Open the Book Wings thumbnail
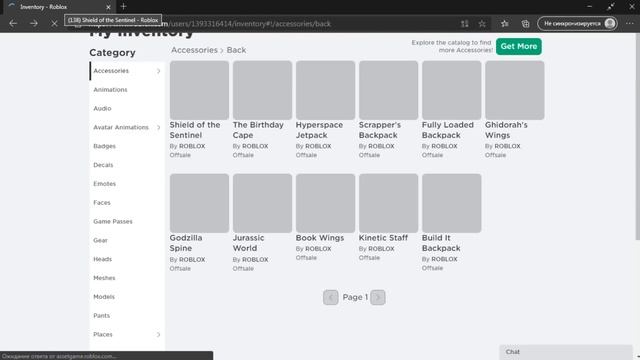This screenshot has height=360, width=640. (x=325, y=203)
